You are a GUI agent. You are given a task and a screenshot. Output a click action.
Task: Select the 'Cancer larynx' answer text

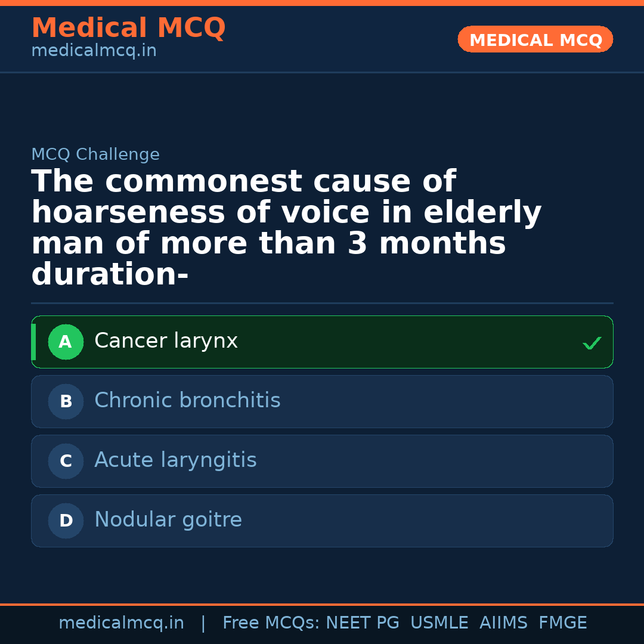point(166,341)
